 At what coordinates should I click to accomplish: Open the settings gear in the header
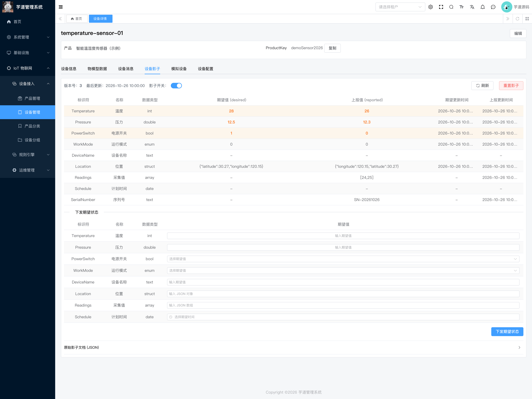point(430,7)
